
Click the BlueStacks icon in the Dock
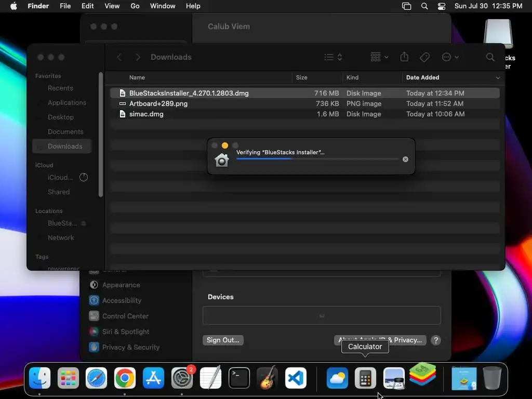click(x=422, y=374)
